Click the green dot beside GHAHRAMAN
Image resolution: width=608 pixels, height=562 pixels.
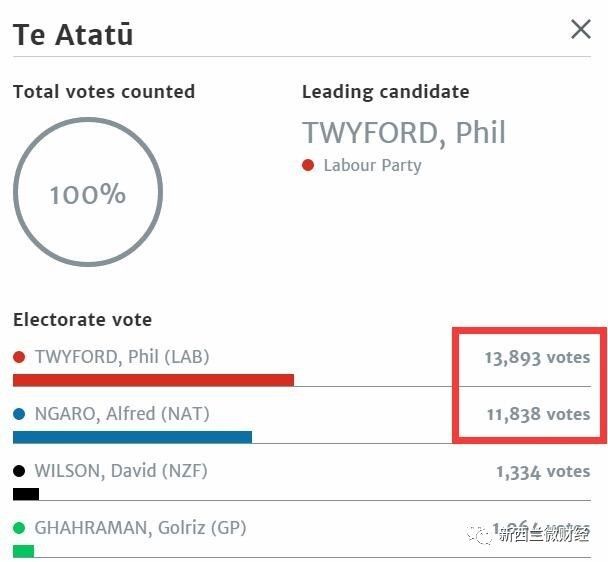point(19,528)
